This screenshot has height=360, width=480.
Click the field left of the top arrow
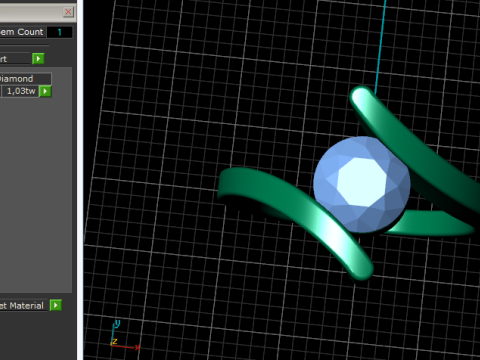pos(15,59)
